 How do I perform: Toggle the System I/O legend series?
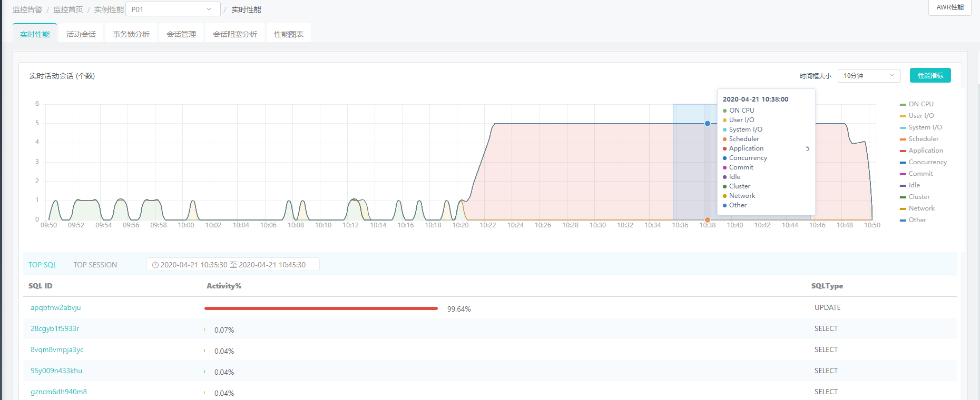coord(921,127)
